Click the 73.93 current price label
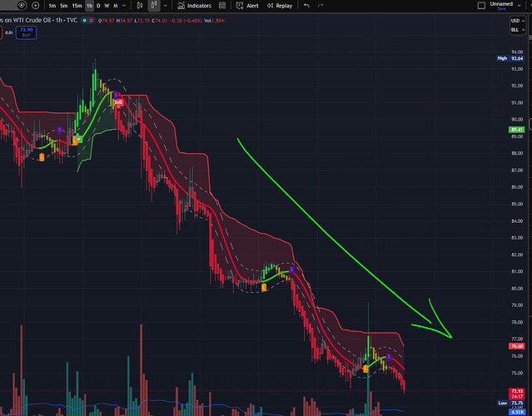The height and width of the screenshot is (416, 532). click(x=517, y=391)
